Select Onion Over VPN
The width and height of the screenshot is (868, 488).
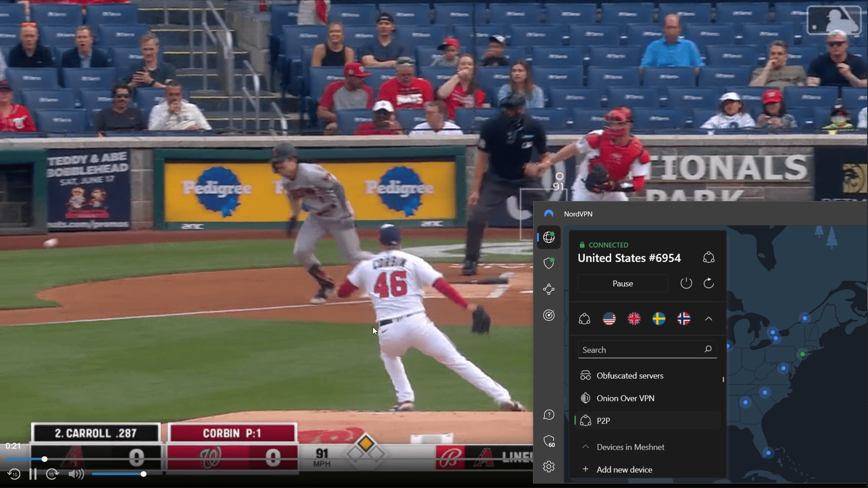(647, 398)
